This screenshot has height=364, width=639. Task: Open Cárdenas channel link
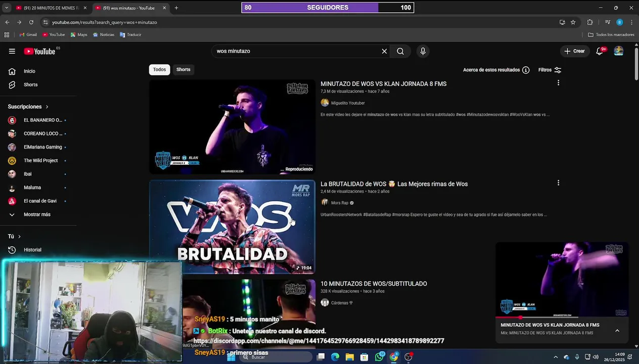point(342,303)
